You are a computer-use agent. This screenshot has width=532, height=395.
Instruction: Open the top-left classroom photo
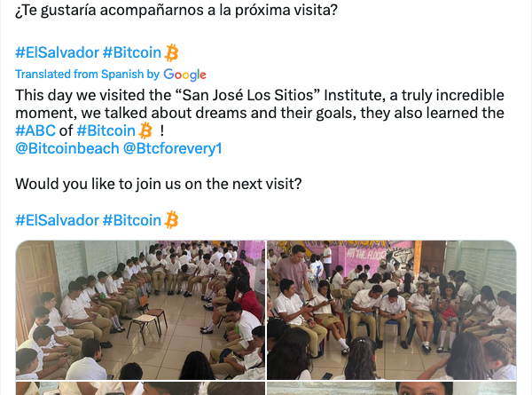[139, 310]
